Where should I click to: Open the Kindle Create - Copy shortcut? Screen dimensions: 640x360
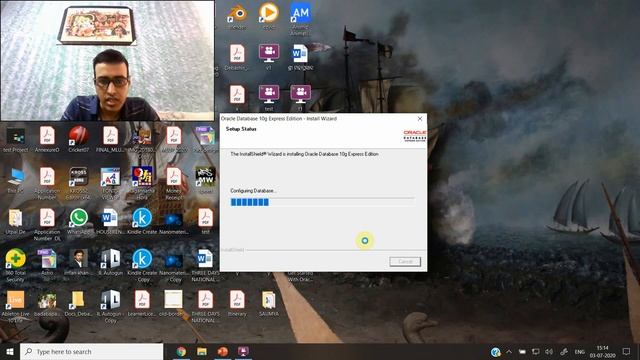coord(142,265)
